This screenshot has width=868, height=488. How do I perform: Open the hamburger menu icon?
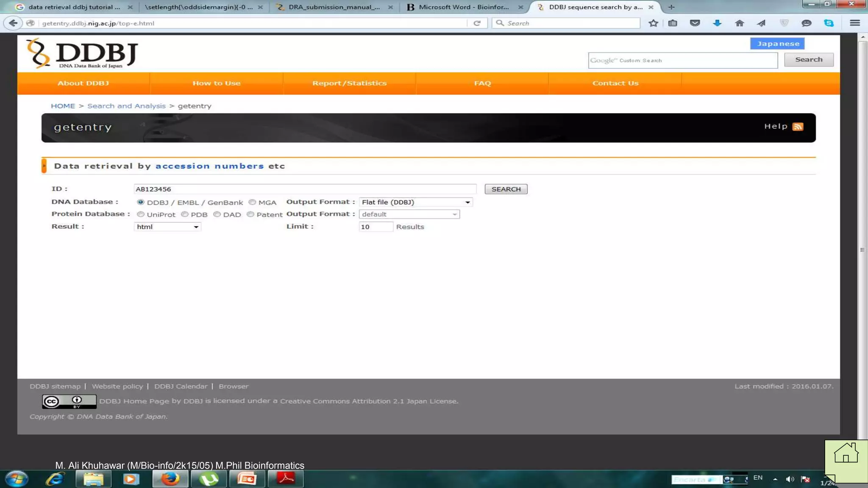(x=855, y=23)
